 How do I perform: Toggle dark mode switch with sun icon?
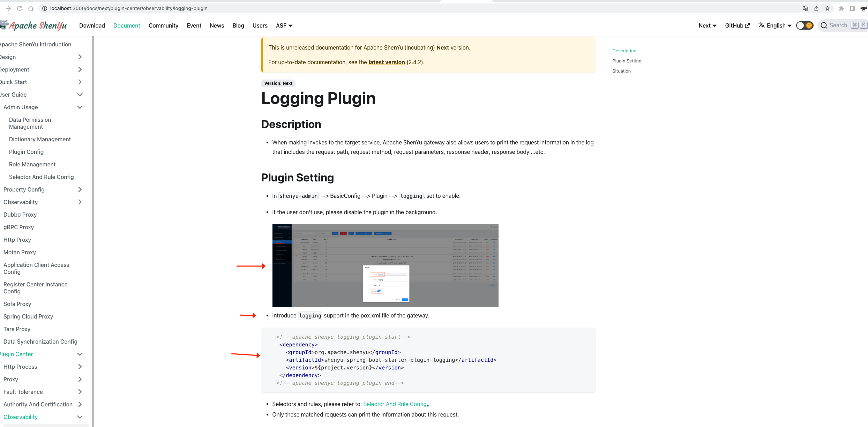(805, 25)
